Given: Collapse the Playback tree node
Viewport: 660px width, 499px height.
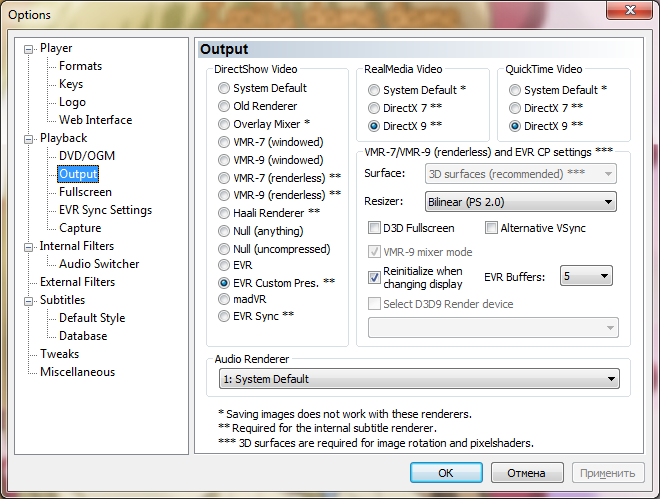Looking at the screenshot, I should pyautogui.click(x=30, y=138).
